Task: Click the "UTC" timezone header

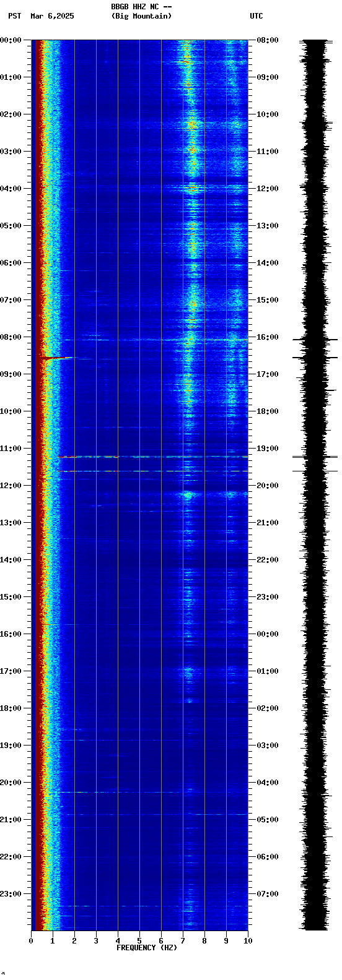Action: pyautogui.click(x=256, y=16)
